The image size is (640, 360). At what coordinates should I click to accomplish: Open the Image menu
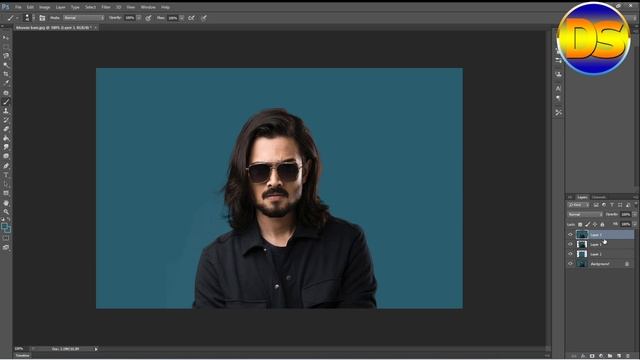(44, 7)
